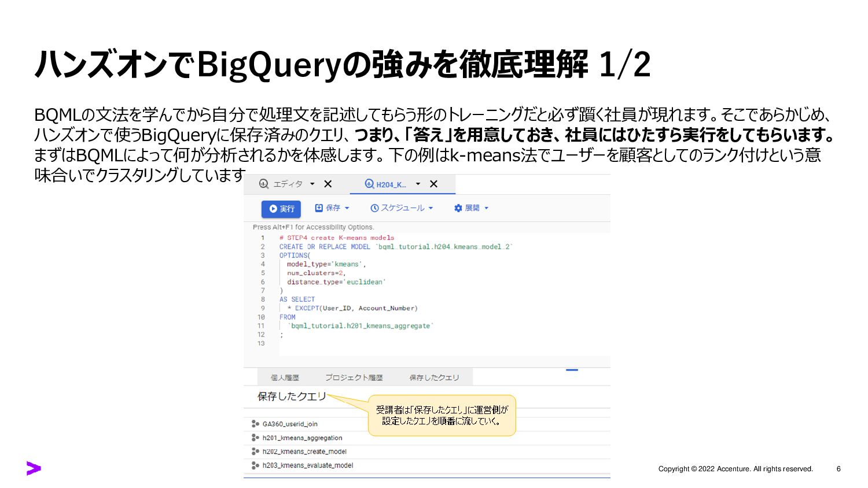Select the H204_K… query tab
868x488 pixels.
point(391,184)
